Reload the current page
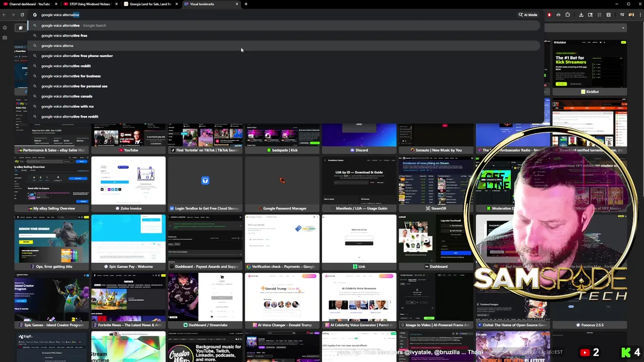644x362 pixels. point(22,15)
